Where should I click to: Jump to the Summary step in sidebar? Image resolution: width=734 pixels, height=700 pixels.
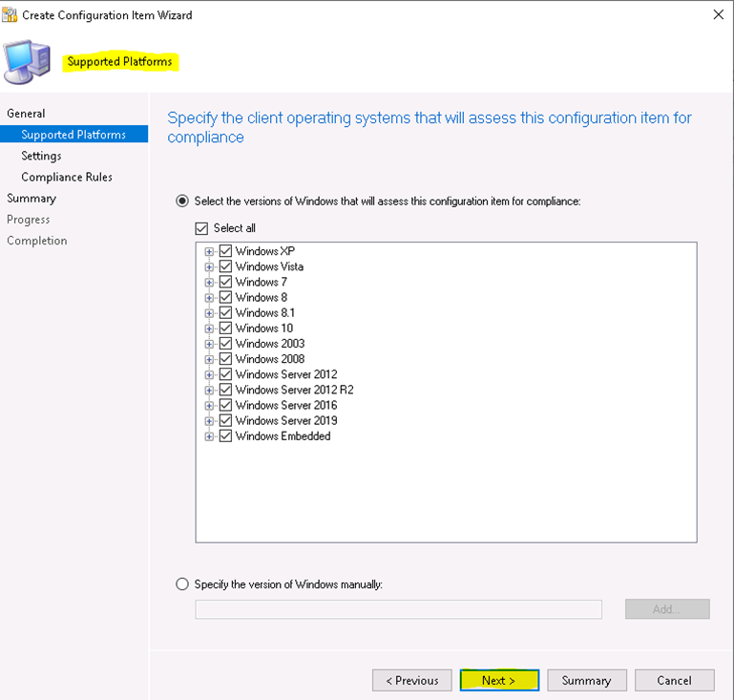coord(31,199)
